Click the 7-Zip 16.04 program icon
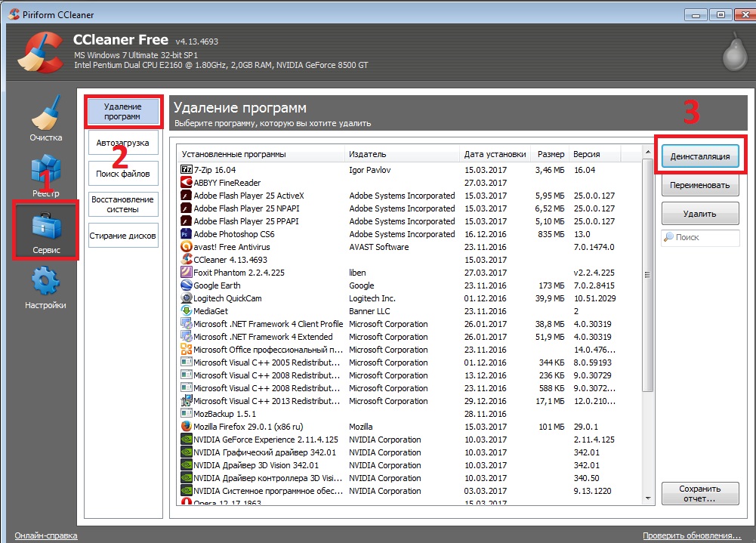 (186, 169)
